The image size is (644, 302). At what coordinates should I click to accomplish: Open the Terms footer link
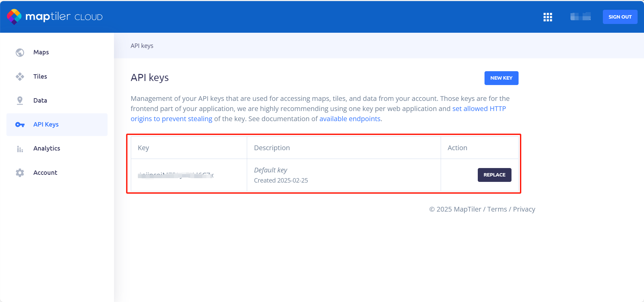[x=497, y=209]
